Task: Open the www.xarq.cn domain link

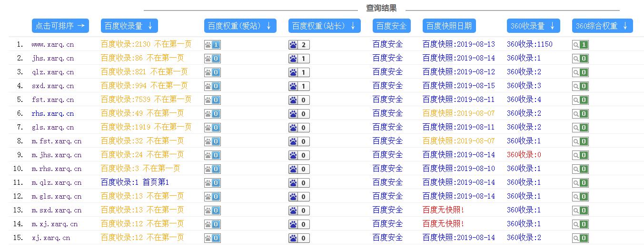Action: click(52, 44)
